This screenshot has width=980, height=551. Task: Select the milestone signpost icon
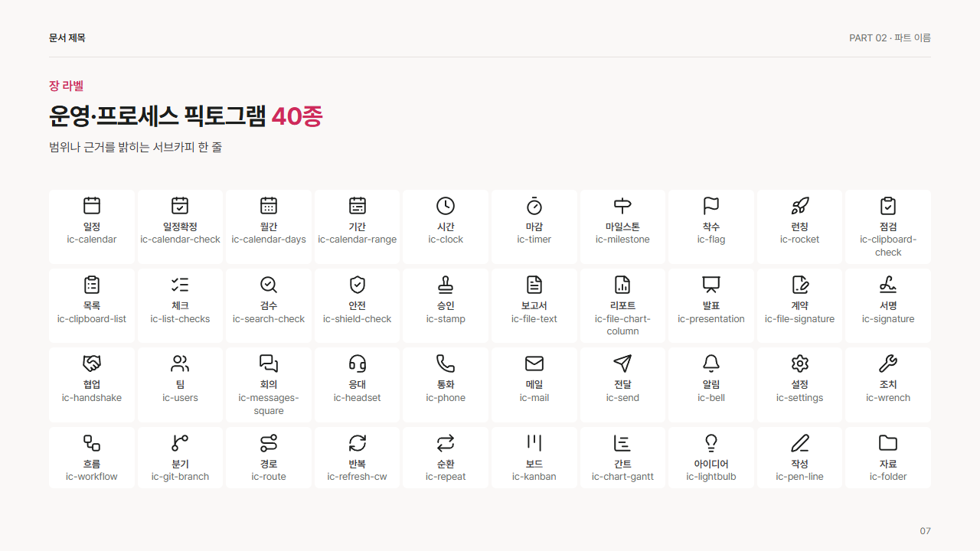click(622, 206)
